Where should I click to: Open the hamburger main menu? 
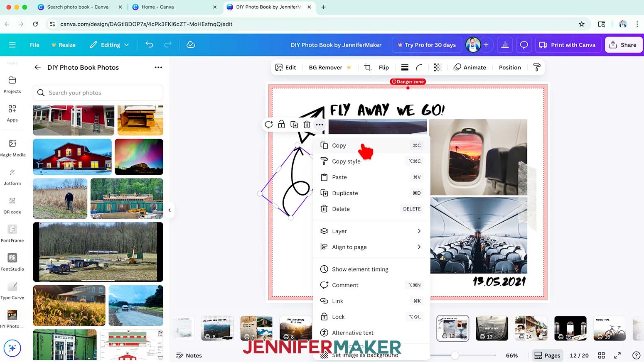(x=12, y=45)
